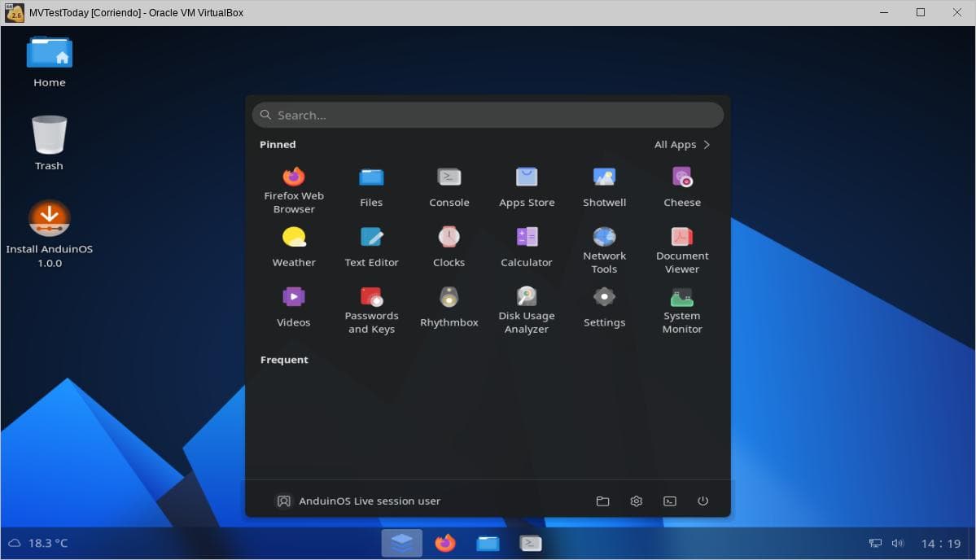Launch Text Editor
976x560 pixels.
tap(371, 247)
